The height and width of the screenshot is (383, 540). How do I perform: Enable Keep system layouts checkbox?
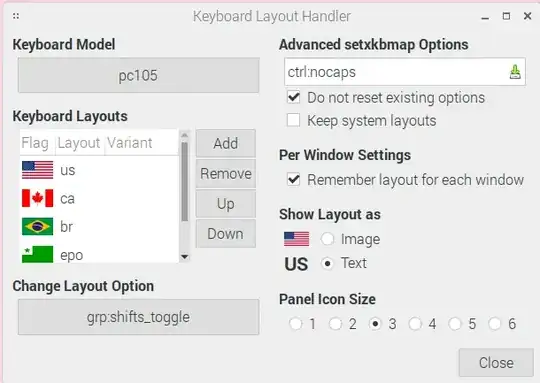pos(293,121)
